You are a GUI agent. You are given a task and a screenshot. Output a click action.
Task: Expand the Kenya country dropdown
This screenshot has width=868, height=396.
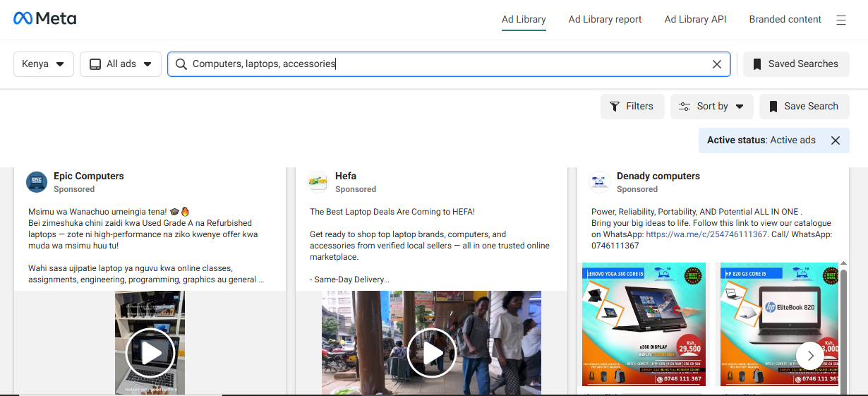coord(44,64)
